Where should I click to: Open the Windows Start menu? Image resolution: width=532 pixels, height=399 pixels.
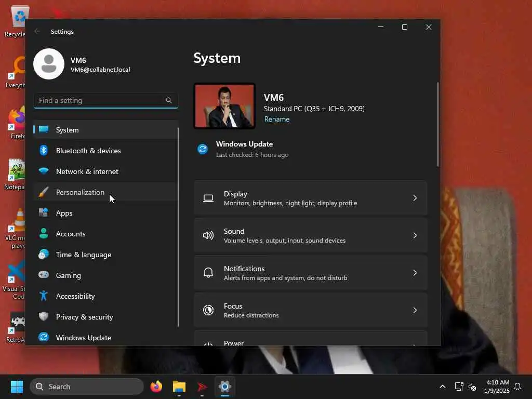[x=17, y=387]
